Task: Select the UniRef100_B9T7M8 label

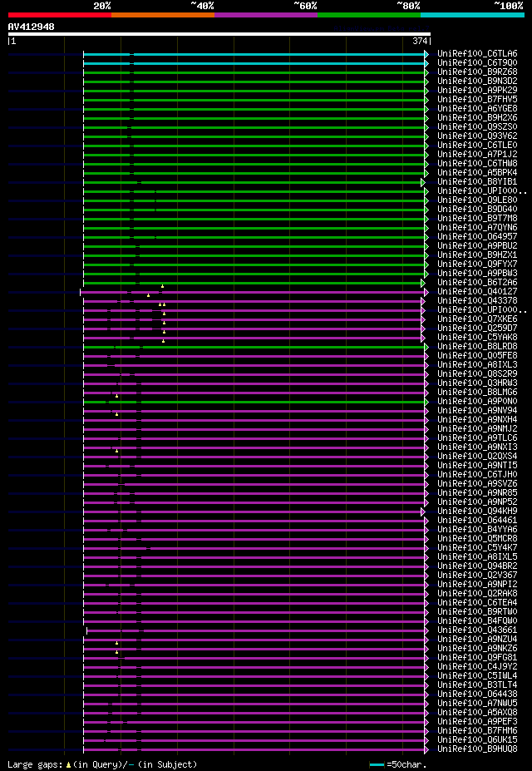Action: pyautogui.click(x=477, y=218)
